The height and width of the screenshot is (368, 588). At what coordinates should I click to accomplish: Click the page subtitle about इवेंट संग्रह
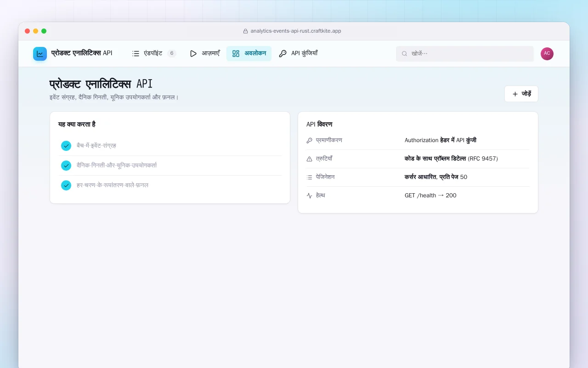[x=114, y=97]
